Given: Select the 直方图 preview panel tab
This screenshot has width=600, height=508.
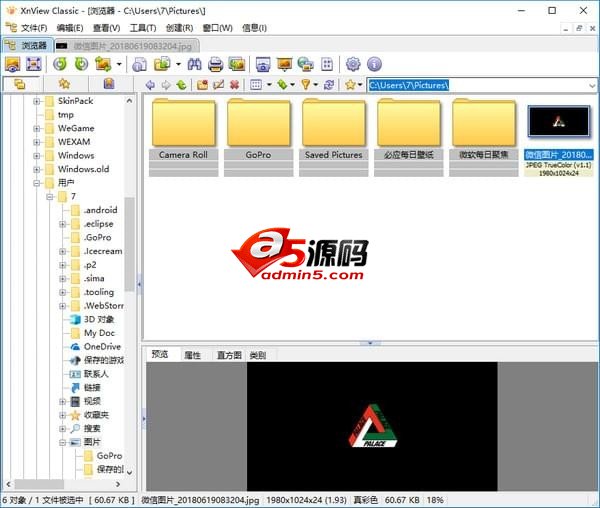Looking at the screenshot, I should (229, 355).
